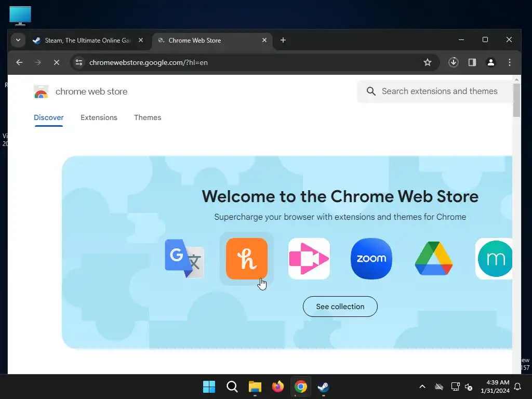
Task: Open the notifications bell icon
Action: (518, 387)
